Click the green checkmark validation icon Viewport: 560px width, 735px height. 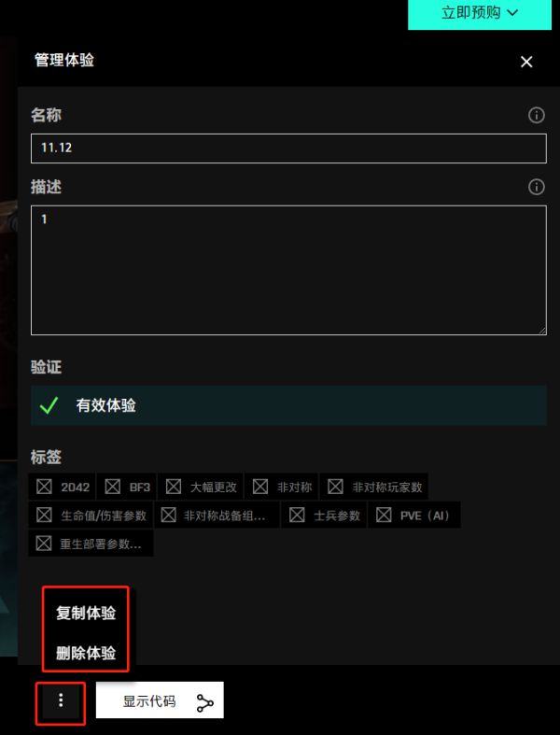coord(49,405)
